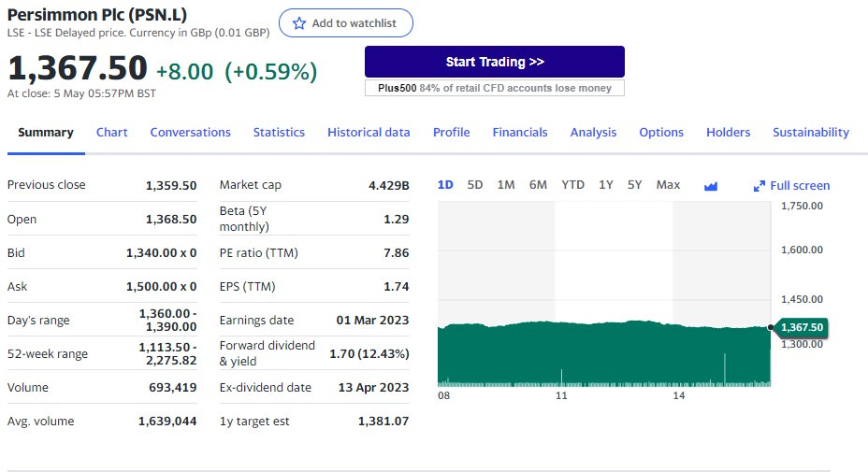Click the Earnings date 01 Mar 2023
The width and height of the screenshot is (868, 472).
click(x=372, y=321)
